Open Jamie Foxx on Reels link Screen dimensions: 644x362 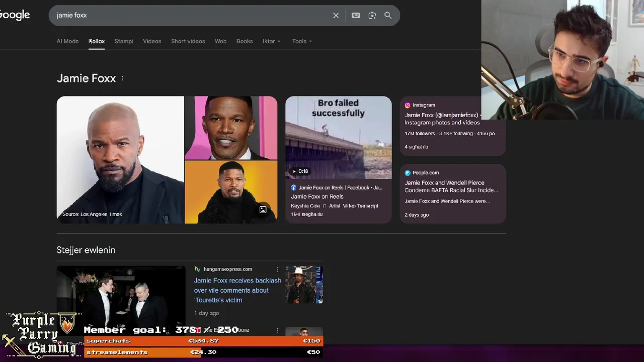click(317, 197)
